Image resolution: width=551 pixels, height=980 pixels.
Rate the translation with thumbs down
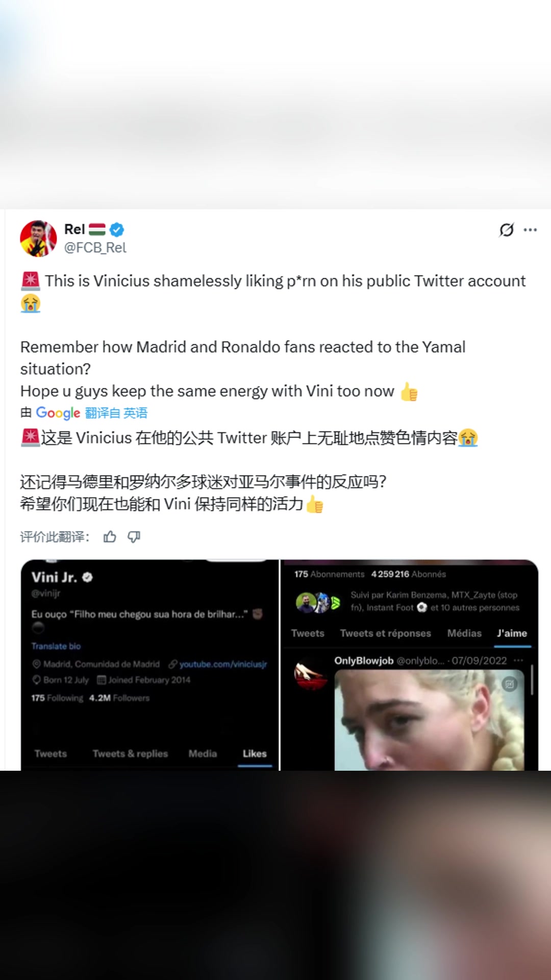(x=134, y=537)
